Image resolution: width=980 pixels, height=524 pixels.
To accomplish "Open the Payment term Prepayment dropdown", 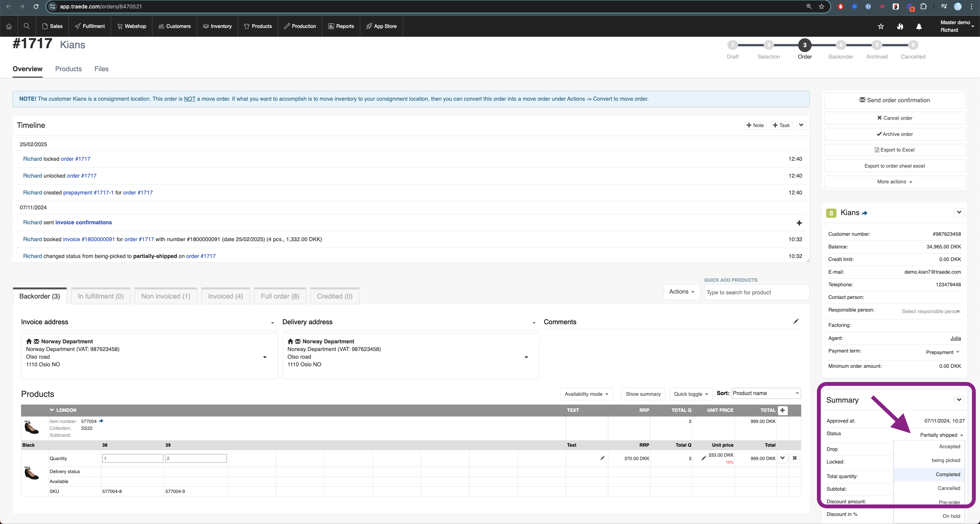I will click(942, 352).
